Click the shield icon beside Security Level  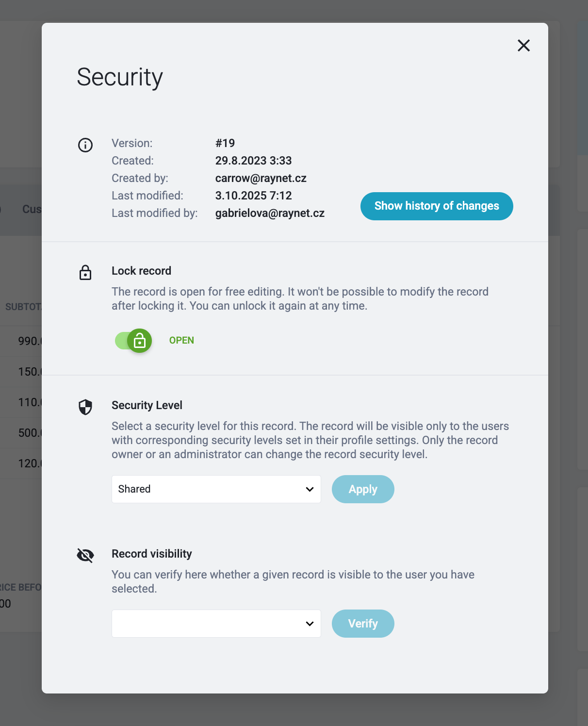pyautogui.click(x=85, y=407)
